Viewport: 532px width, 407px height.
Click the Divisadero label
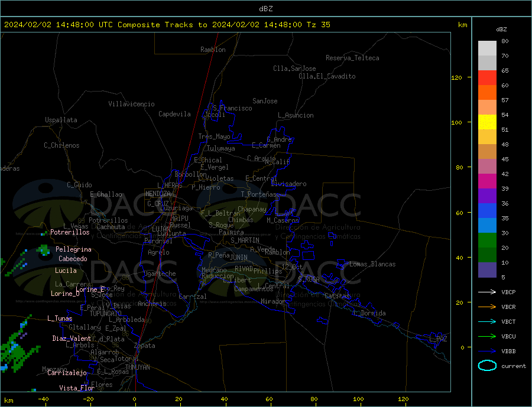(x=288, y=184)
